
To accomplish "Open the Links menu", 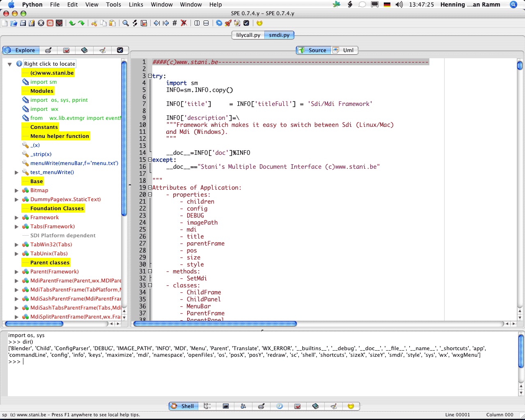I will (x=136, y=5).
